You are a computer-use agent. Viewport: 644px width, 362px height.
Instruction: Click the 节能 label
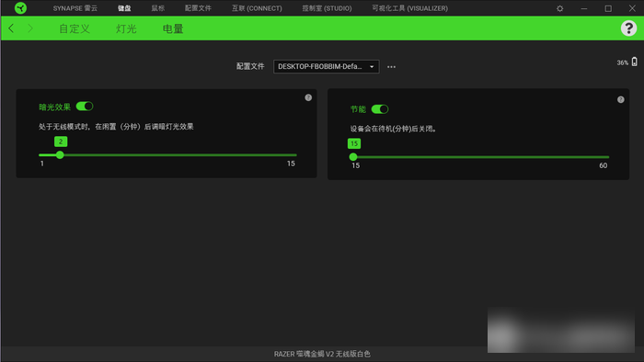pos(358,109)
